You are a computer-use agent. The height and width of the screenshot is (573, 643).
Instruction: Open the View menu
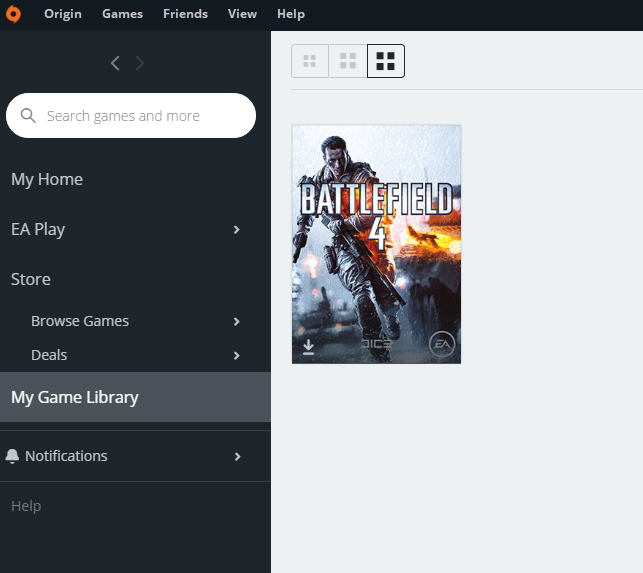click(x=242, y=14)
